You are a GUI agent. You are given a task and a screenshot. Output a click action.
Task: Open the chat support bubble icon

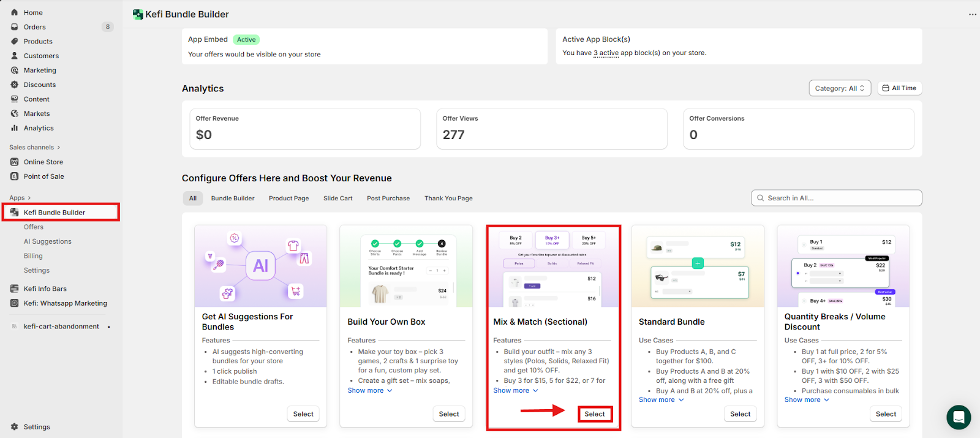[959, 418]
